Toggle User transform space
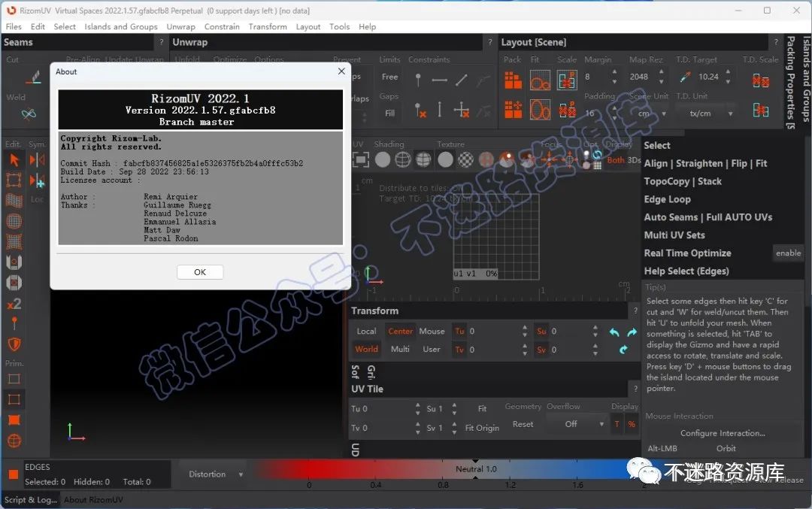812x509 pixels. coord(432,349)
